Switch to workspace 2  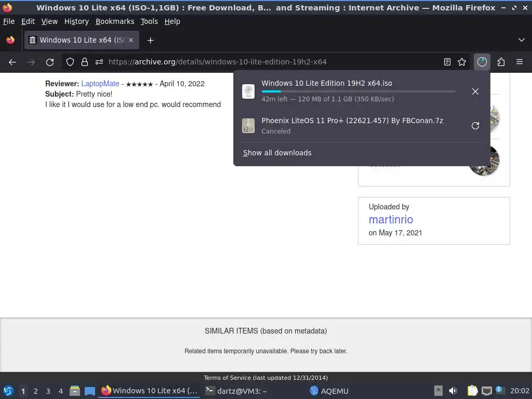coord(36,391)
